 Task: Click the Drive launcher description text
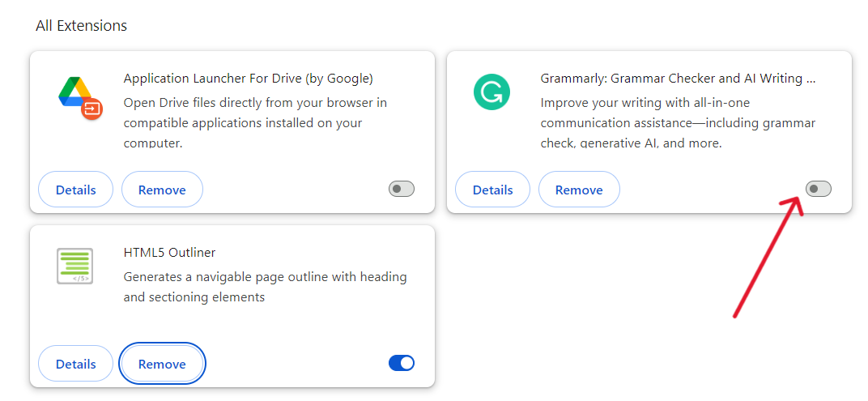coord(255,123)
